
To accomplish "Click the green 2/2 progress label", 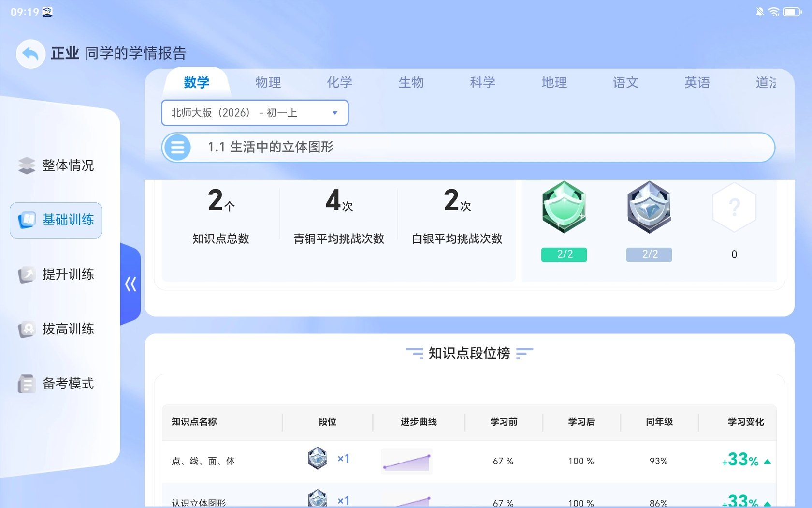I will (x=564, y=254).
